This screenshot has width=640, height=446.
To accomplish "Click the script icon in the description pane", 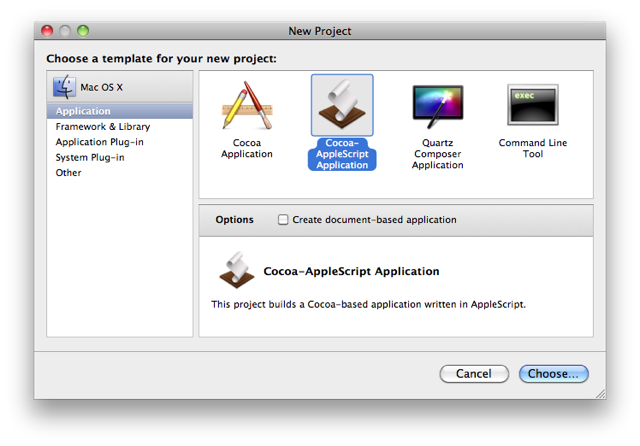I will 234,269.
